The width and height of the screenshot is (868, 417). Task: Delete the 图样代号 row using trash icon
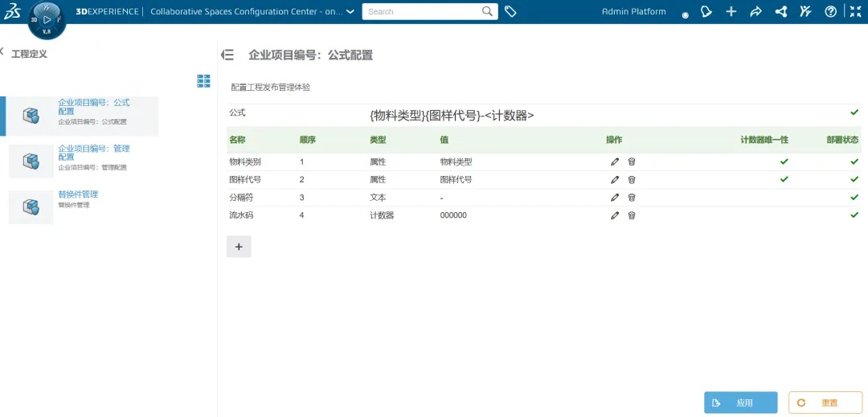(632, 180)
